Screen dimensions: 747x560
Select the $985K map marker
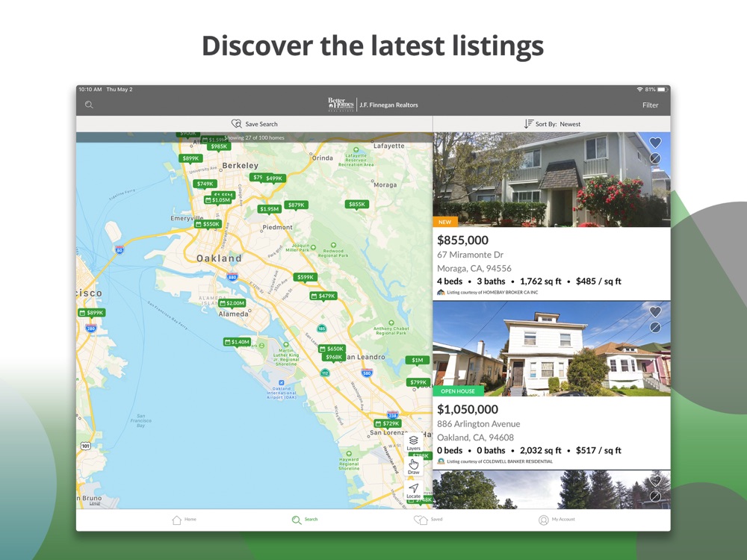[x=219, y=146]
